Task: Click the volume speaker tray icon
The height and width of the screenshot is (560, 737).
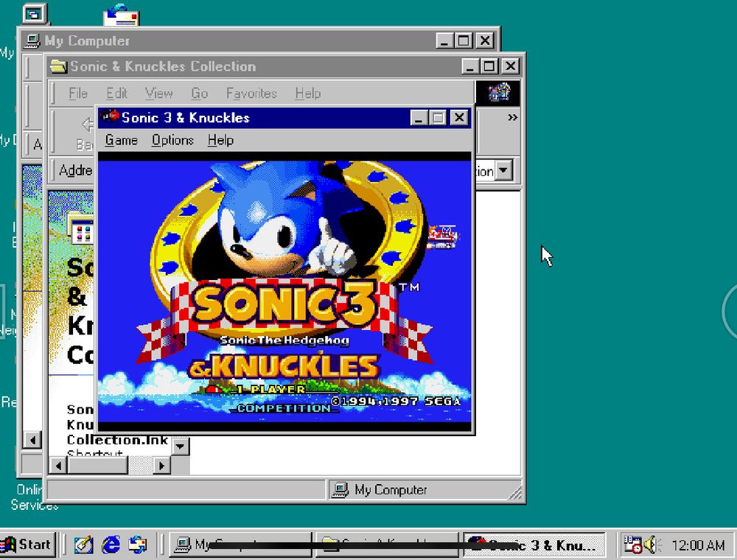Action: pyautogui.click(x=651, y=545)
